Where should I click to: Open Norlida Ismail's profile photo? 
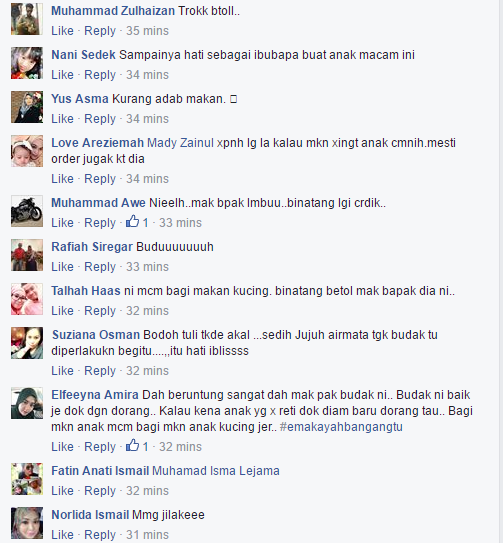tap(27, 523)
